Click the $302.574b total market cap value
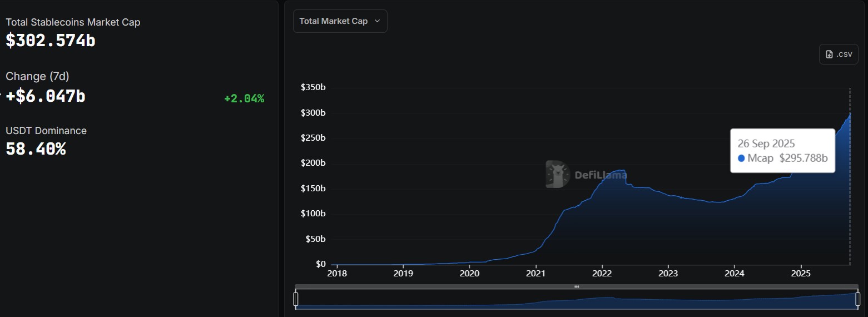Image resolution: width=868 pixels, height=317 pixels. click(x=51, y=41)
